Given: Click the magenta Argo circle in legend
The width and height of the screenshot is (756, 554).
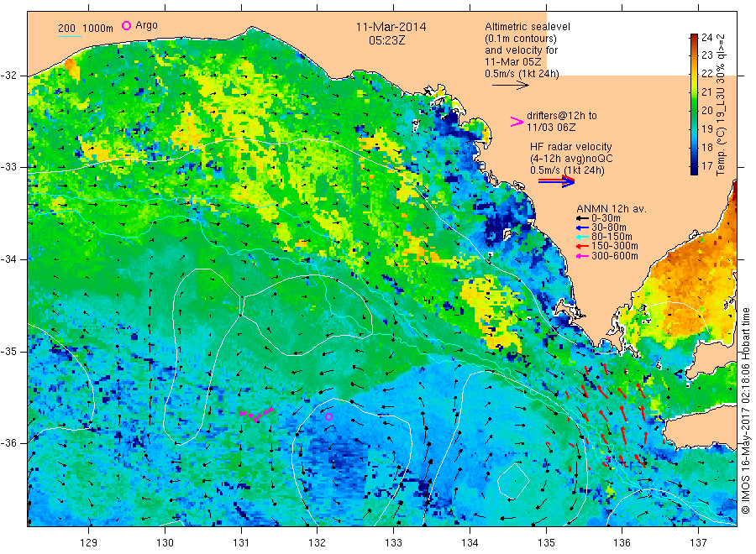Looking at the screenshot, I should coord(126,25).
